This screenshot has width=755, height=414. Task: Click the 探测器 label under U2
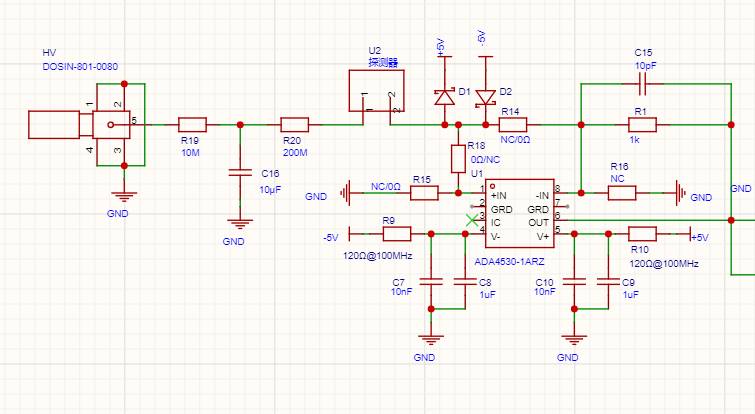click(x=383, y=63)
